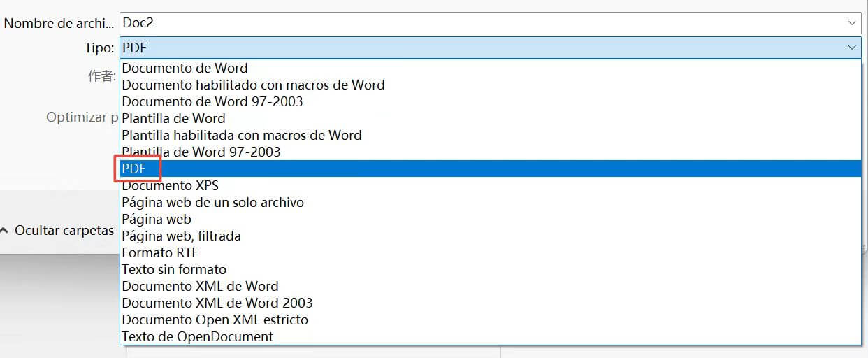Select 'Formato RTF' file type

click(491, 252)
